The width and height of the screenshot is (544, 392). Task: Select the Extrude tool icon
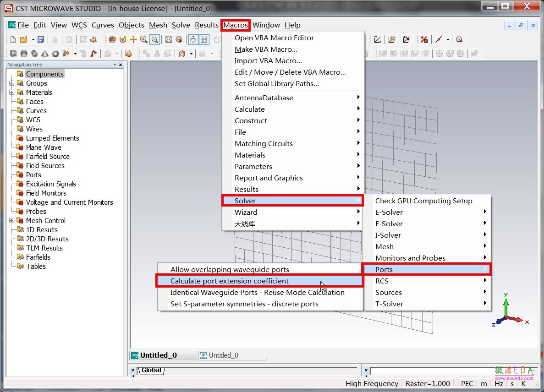coord(66,54)
